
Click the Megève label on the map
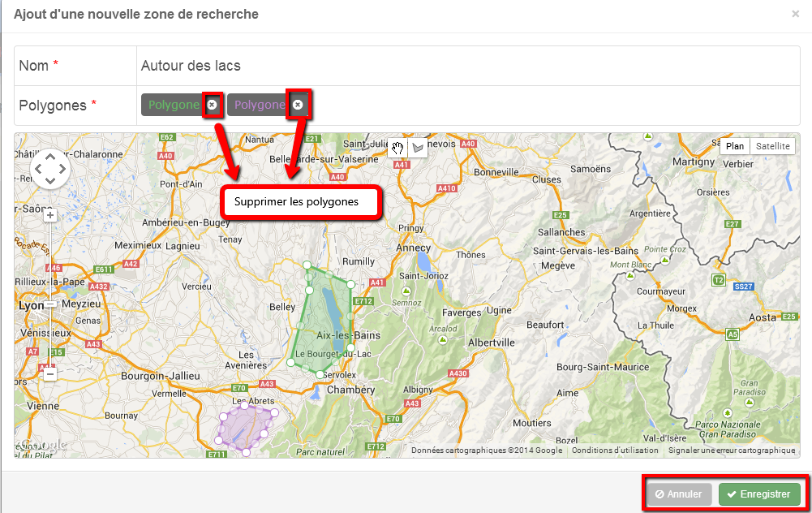click(558, 265)
